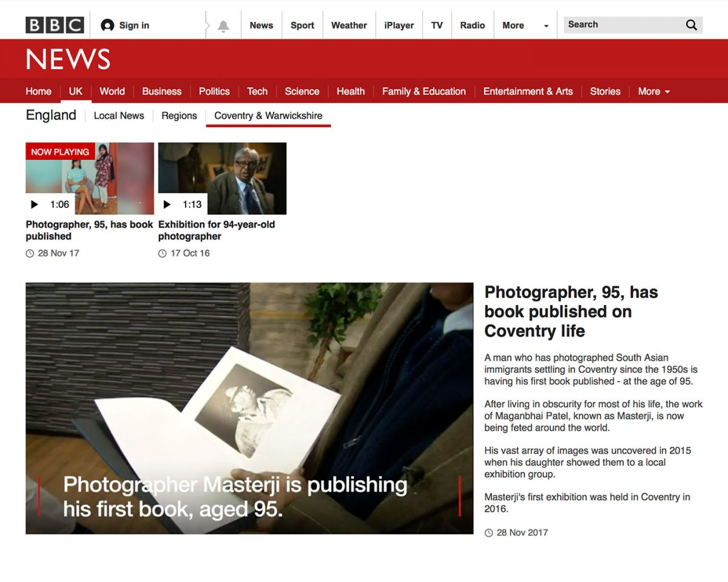Click the clock icon beside 17 Oct 16

(163, 253)
